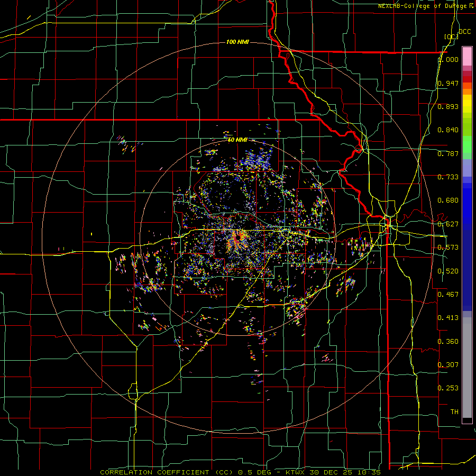The height and width of the screenshot is (476, 476).
Task: Click the 100 NMI range ring label
Action: 237,42
